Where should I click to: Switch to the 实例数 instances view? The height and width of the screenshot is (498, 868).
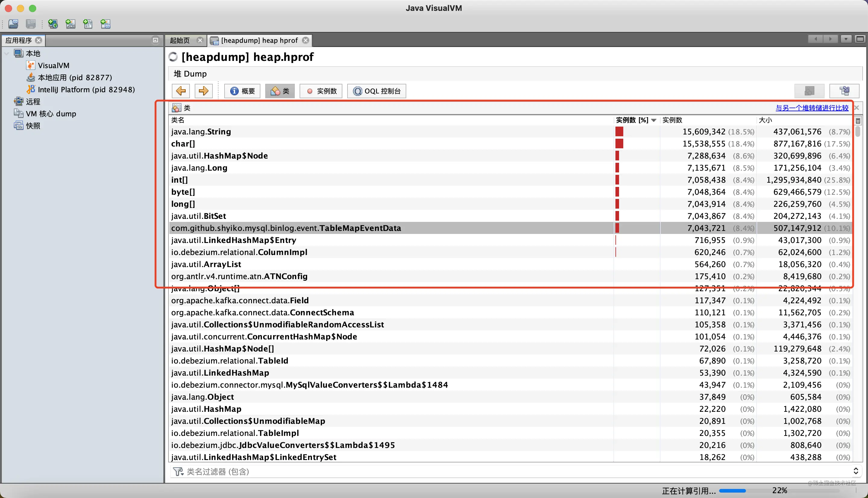(321, 91)
